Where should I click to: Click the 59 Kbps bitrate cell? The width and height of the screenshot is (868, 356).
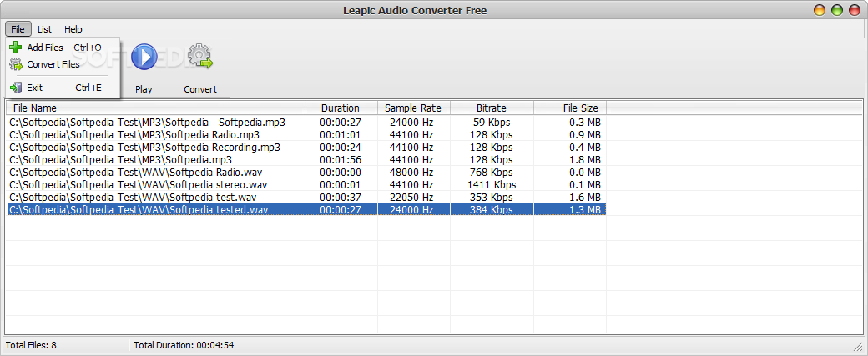[x=492, y=123]
